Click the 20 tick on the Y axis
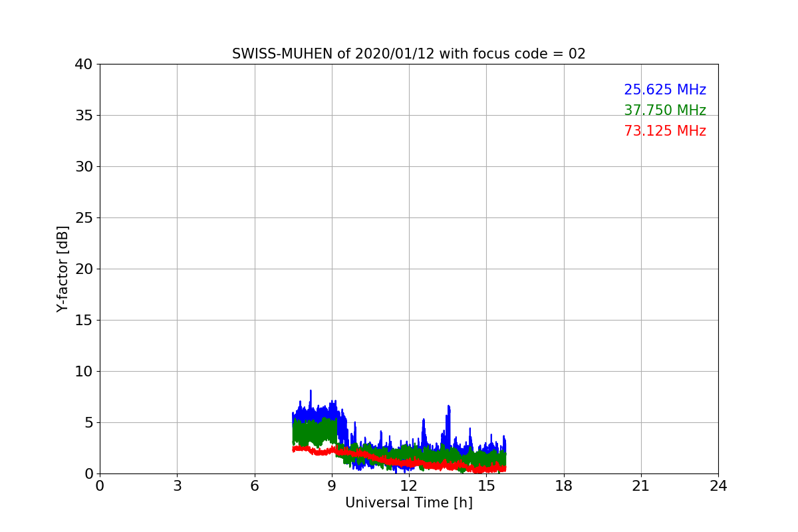The width and height of the screenshot is (798, 532). (84, 269)
